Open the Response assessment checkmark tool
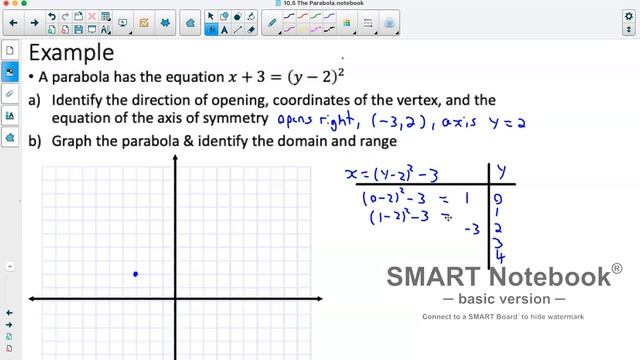 point(144,23)
